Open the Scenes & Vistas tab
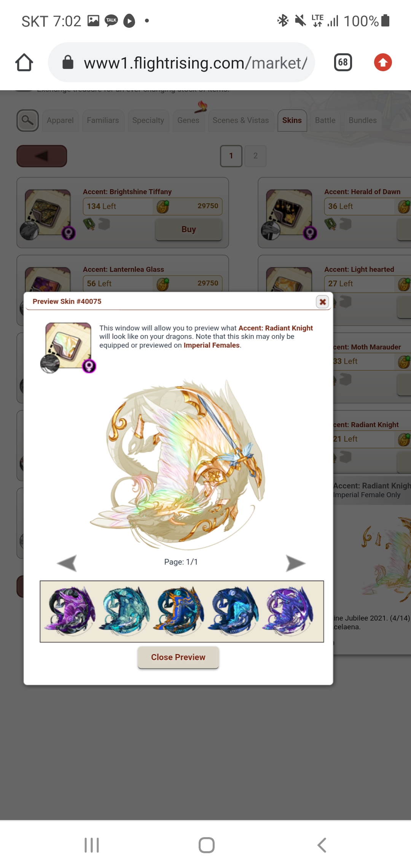The image size is (411, 868). 241,120
